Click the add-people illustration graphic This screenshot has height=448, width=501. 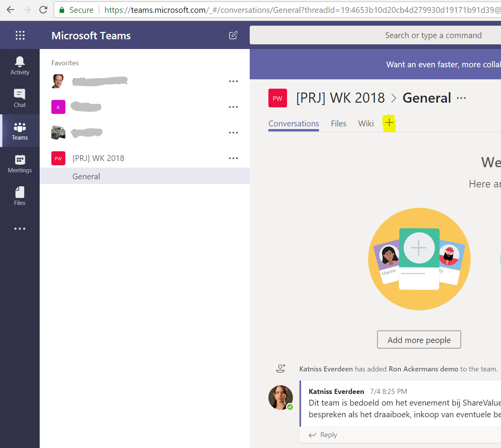pyautogui.click(x=419, y=259)
